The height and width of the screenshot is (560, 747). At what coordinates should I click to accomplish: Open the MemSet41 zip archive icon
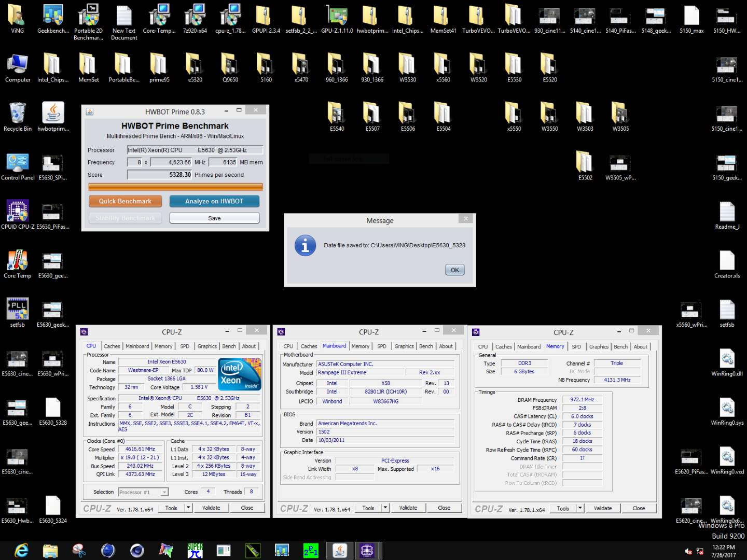coord(443,19)
